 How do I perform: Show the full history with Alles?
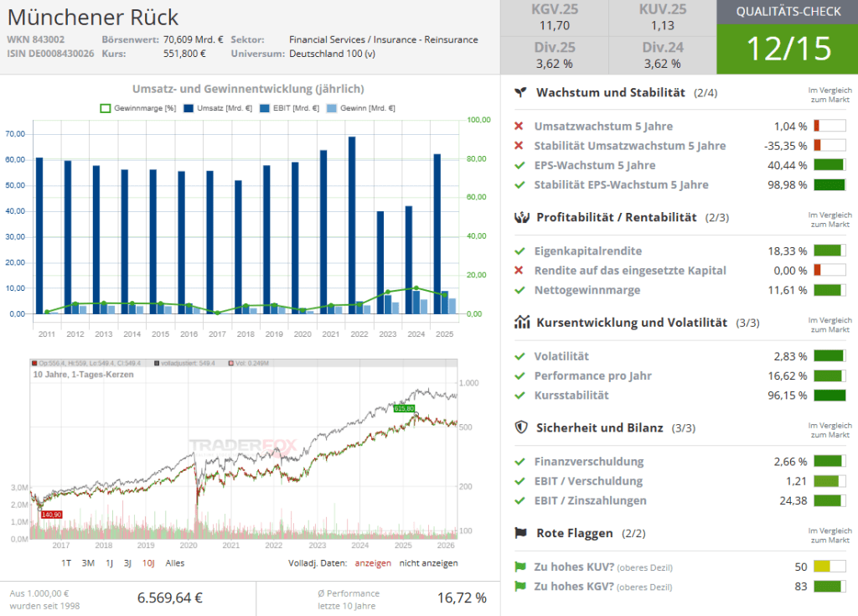coord(175,563)
